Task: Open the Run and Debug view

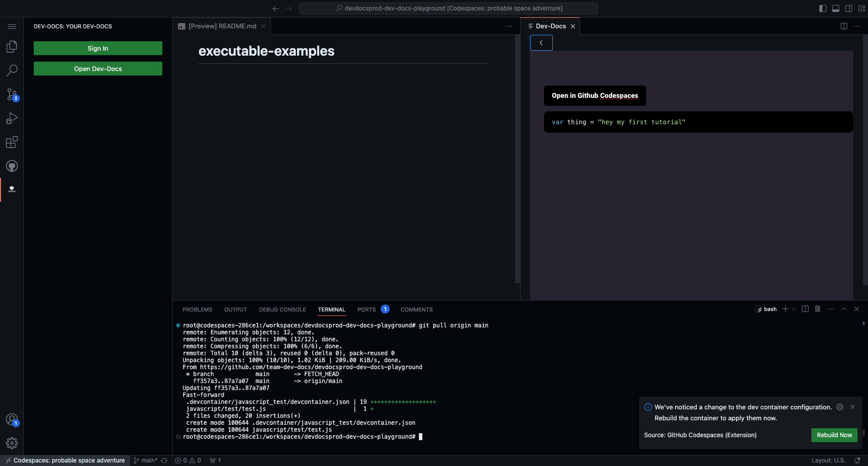Action: pos(12,119)
